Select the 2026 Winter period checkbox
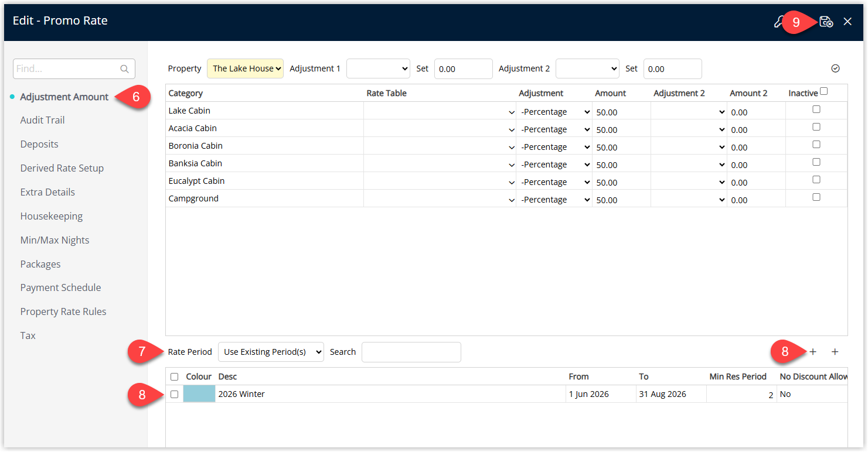 click(x=174, y=395)
